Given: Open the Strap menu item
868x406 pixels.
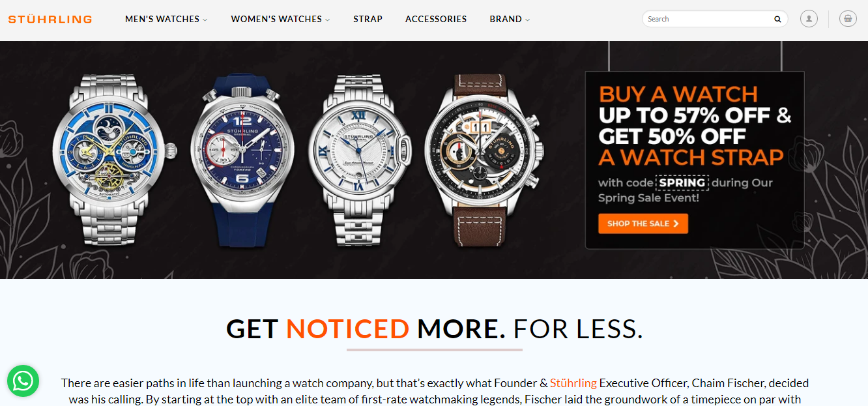Looking at the screenshot, I should (368, 19).
